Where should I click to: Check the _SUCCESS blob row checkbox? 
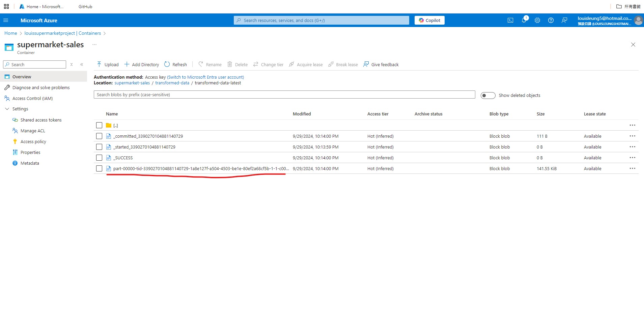99,158
